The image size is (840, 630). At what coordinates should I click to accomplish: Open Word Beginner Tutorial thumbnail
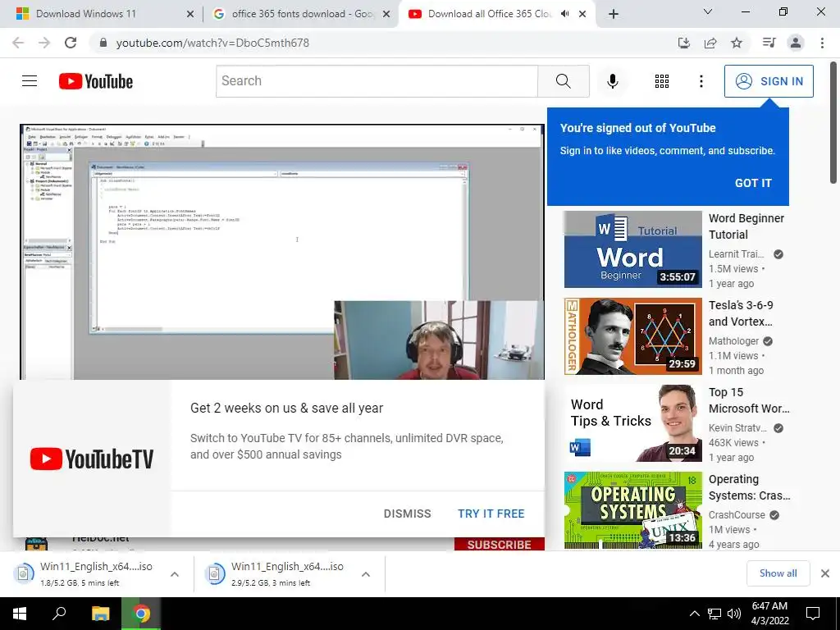click(632, 249)
